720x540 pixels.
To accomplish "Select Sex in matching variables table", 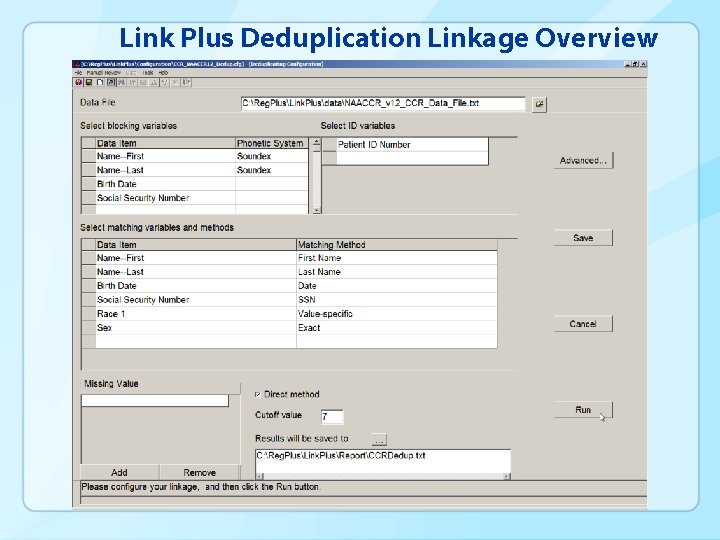I will [196, 328].
